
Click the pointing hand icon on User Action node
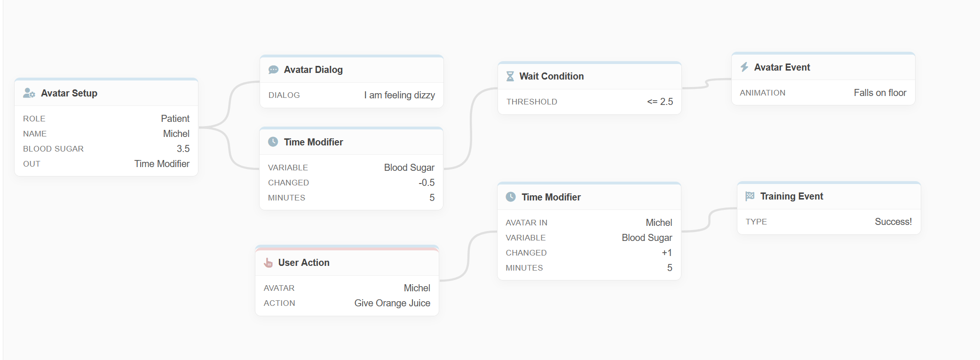pyautogui.click(x=269, y=263)
